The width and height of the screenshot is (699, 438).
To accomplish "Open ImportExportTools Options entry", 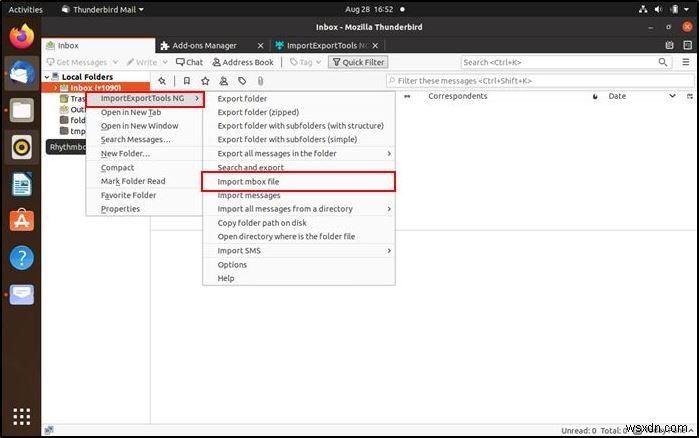I will (x=299, y=265).
